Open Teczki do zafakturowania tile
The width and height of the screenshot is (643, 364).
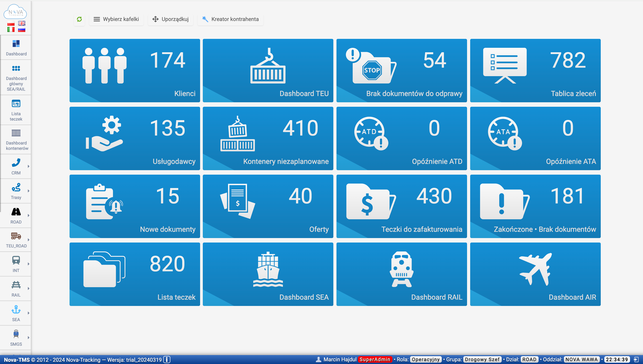(x=402, y=206)
